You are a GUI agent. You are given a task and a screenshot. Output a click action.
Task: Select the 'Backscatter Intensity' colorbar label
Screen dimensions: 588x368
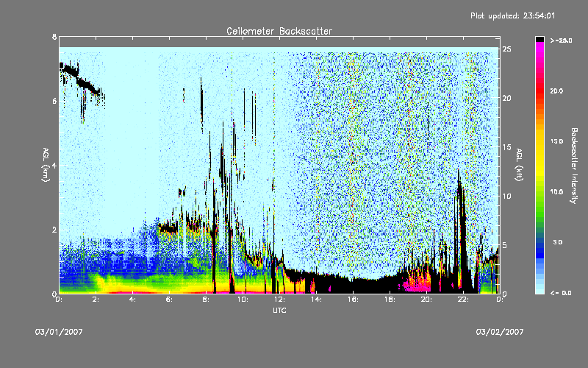[574, 166]
